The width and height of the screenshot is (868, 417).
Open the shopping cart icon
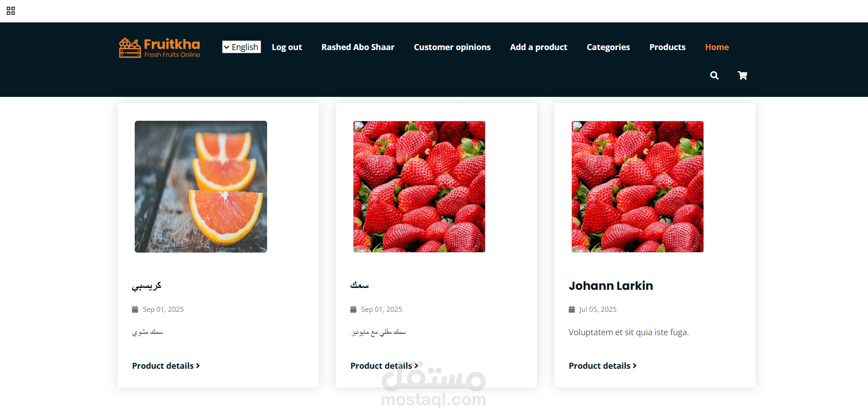tap(742, 75)
